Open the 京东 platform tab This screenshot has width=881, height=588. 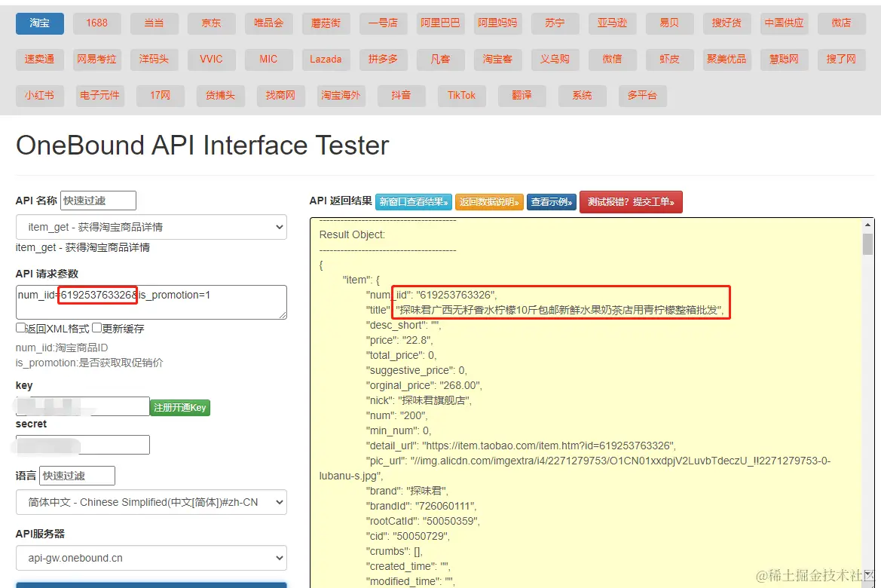click(211, 23)
